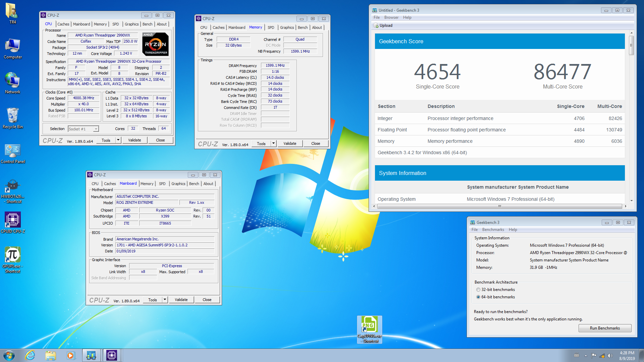Open Control Panel desktop icon
644x362 pixels.
[x=12, y=154]
